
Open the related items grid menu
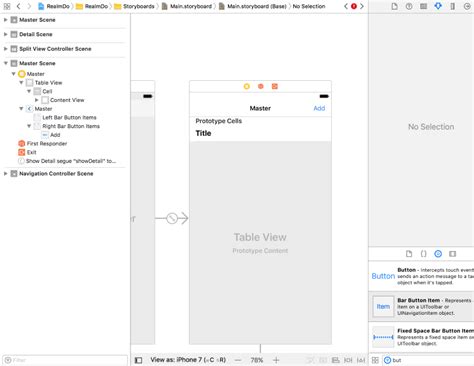point(7,6)
